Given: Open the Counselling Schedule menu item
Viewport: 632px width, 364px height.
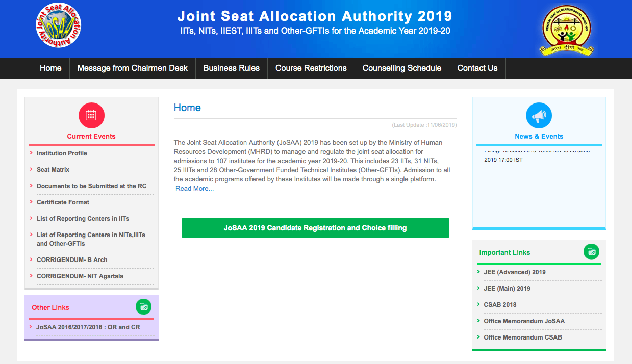Looking at the screenshot, I should pos(401,68).
